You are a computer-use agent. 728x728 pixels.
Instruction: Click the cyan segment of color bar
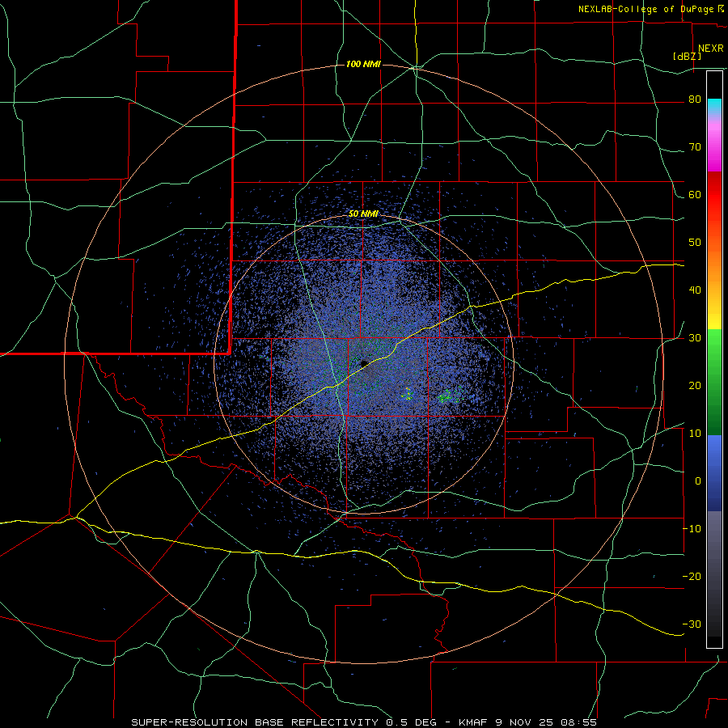pyautogui.click(x=714, y=107)
